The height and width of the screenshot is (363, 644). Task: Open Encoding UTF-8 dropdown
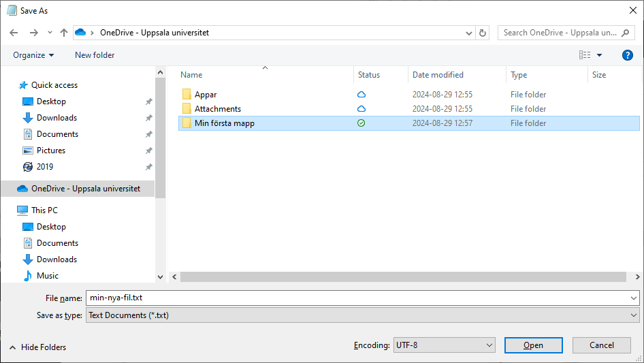coord(445,345)
